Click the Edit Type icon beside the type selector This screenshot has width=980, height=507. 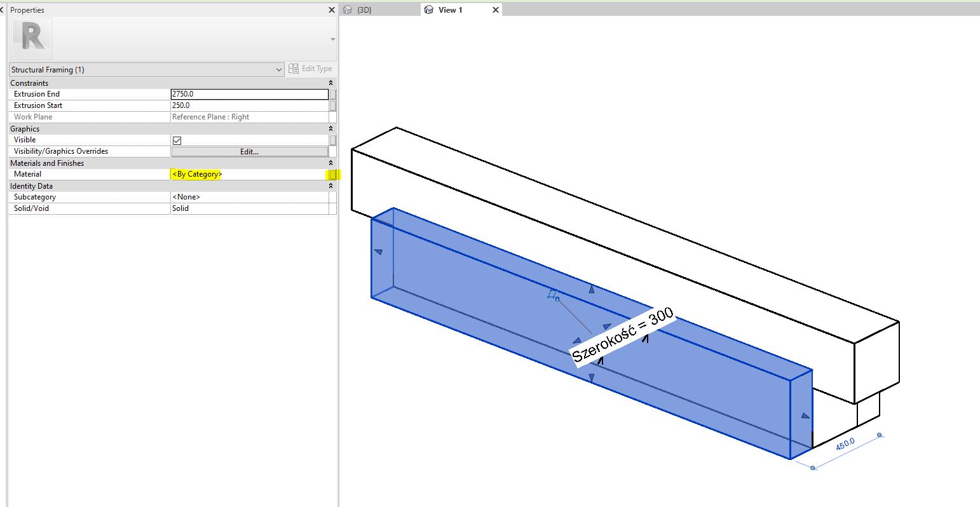(294, 69)
